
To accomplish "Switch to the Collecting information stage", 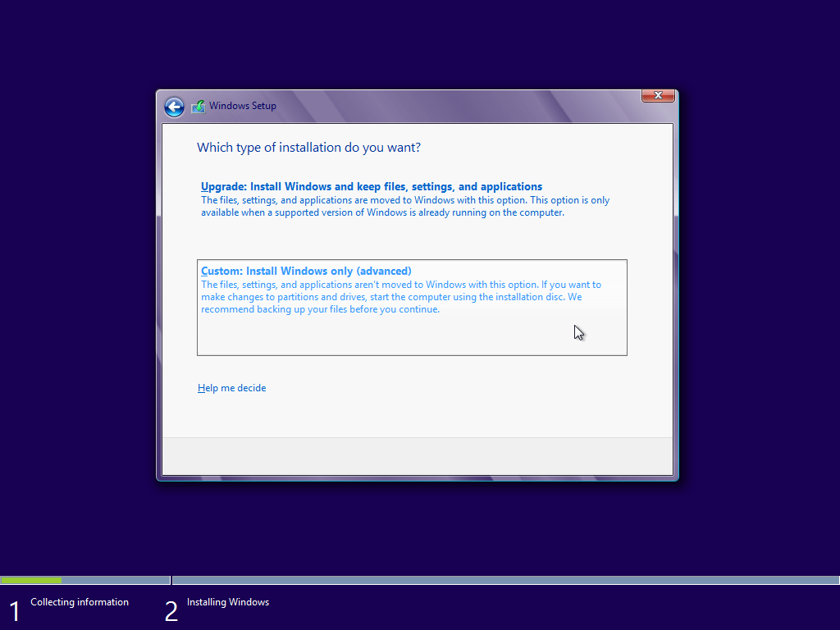I will pos(79,601).
